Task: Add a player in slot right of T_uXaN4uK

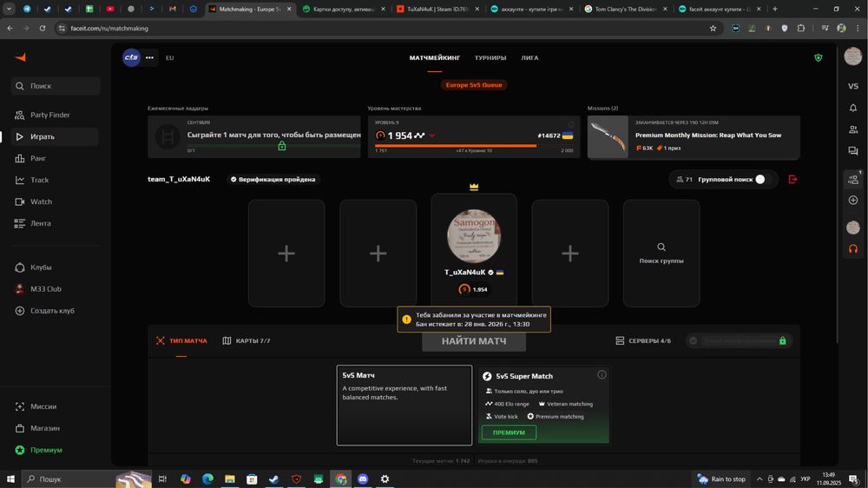Action: (570, 254)
